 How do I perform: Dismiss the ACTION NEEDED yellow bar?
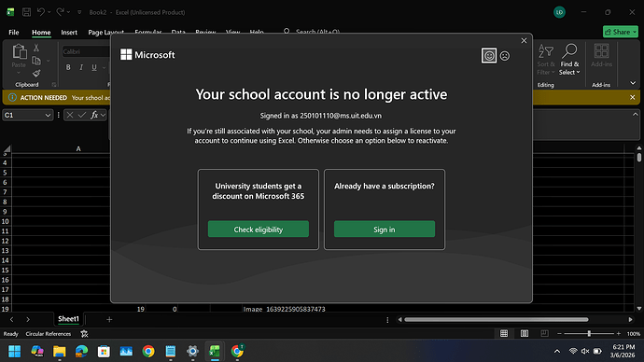point(633,97)
